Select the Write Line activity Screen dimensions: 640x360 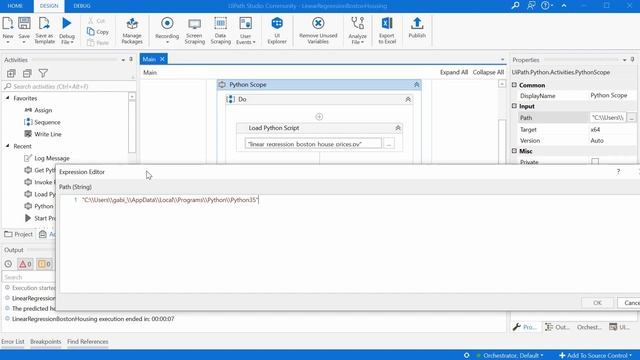43,134
